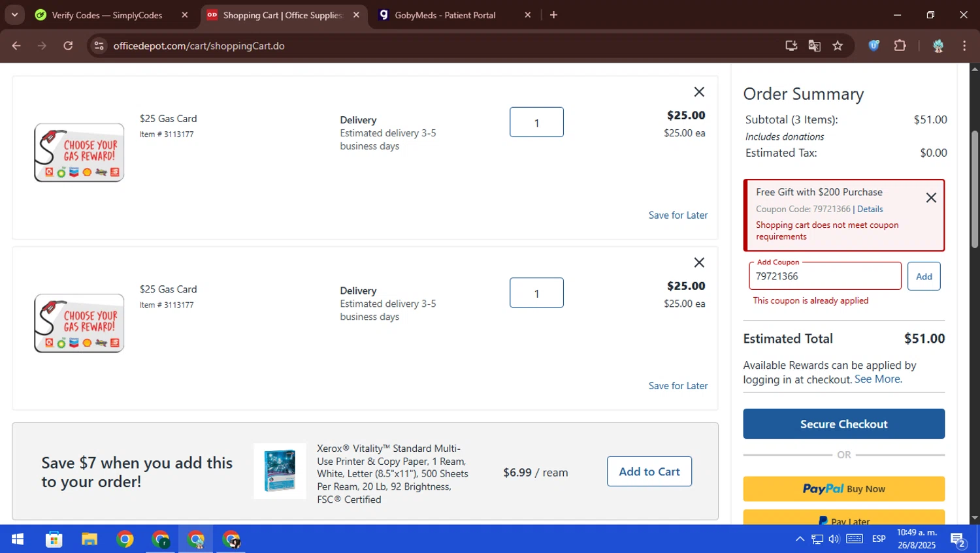Switch to the Shopping Cart Office Supplies tab
The image size is (980, 553).
pyautogui.click(x=282, y=15)
